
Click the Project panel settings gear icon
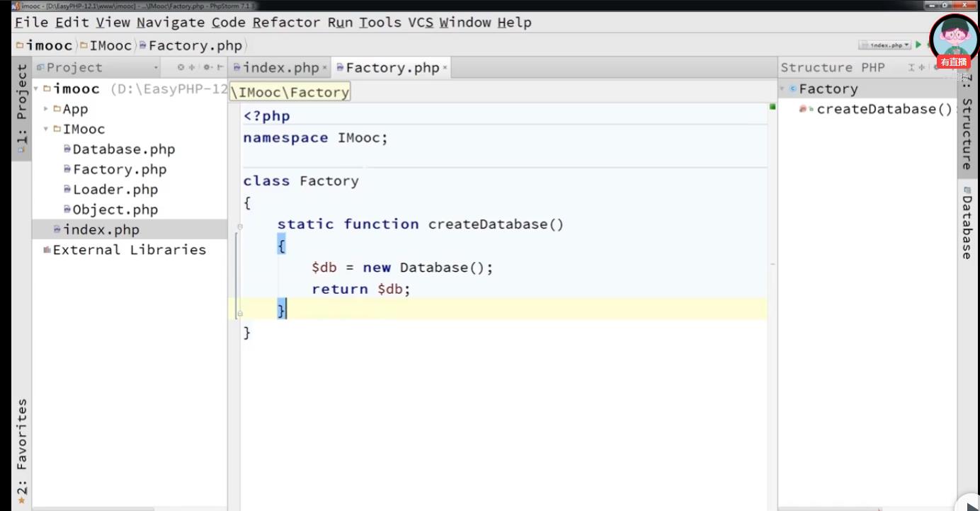point(207,68)
